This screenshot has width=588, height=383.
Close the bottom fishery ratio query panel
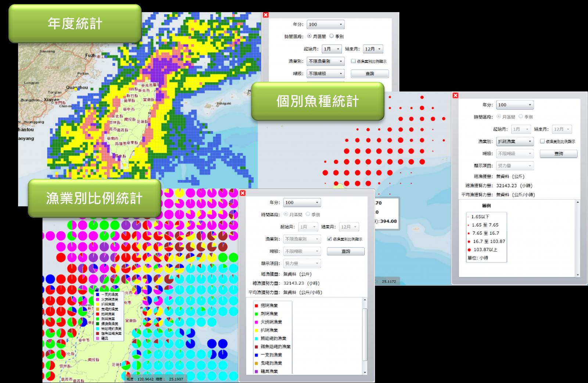(x=242, y=193)
